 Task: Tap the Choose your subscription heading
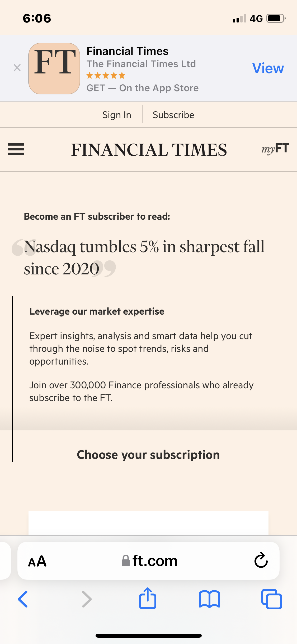(x=148, y=455)
